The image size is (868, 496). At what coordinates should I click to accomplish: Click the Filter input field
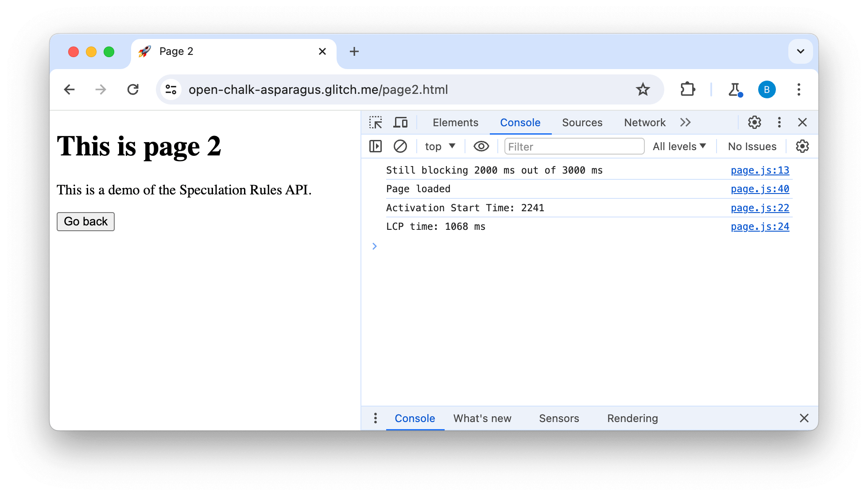(572, 146)
